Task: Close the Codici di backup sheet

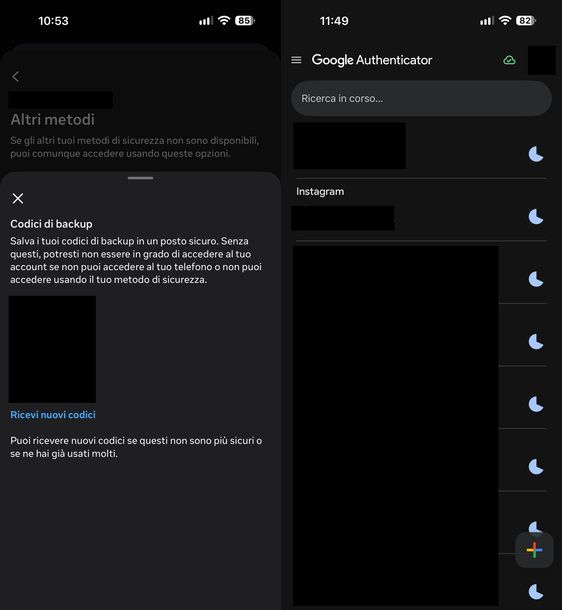Action: [x=18, y=198]
